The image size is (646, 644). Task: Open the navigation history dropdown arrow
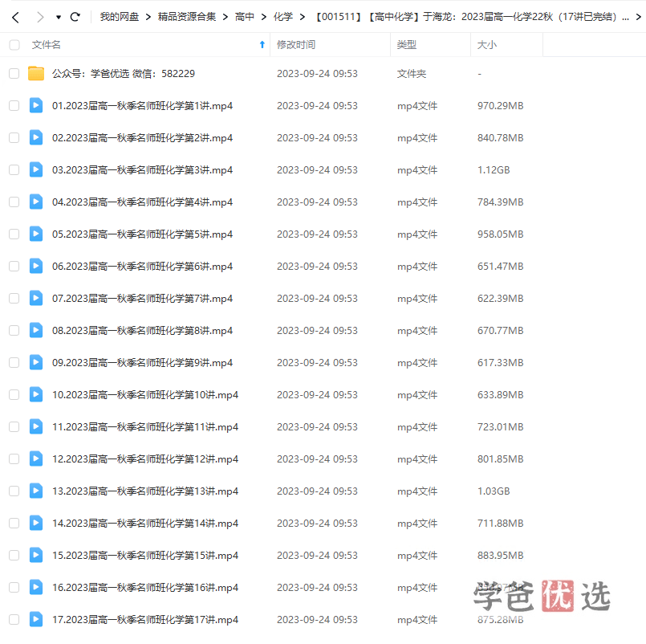pos(59,18)
